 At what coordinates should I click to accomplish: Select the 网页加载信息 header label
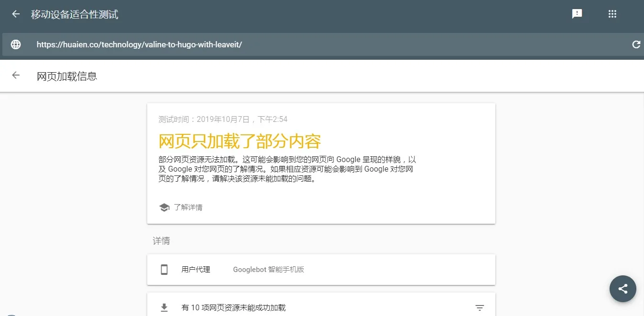(66, 76)
